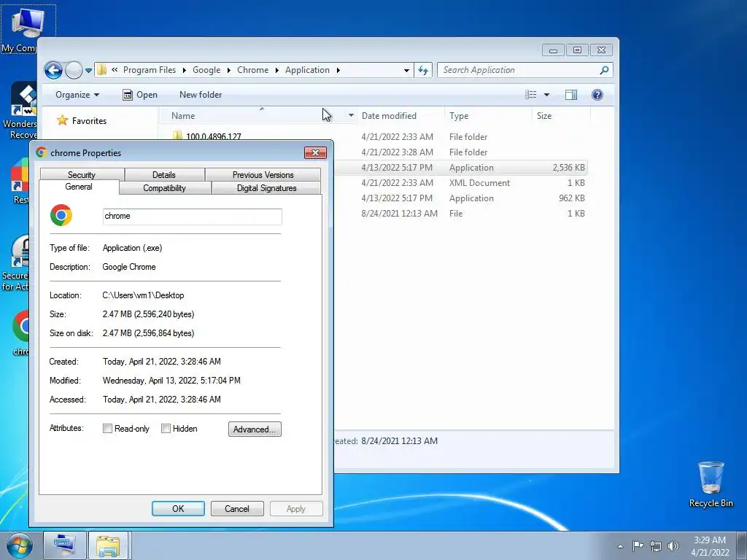Click Google in address breadcrumb
747x560 pixels.
[x=206, y=70]
